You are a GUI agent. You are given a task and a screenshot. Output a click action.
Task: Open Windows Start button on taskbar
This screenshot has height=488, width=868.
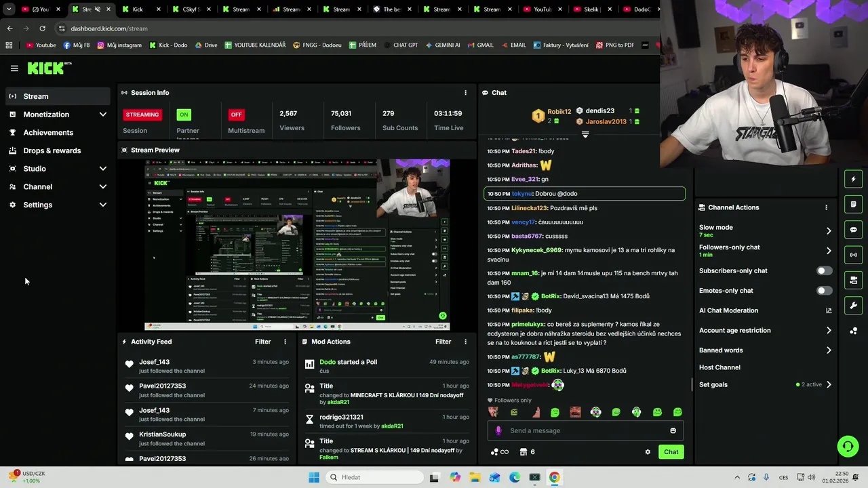pos(314,477)
